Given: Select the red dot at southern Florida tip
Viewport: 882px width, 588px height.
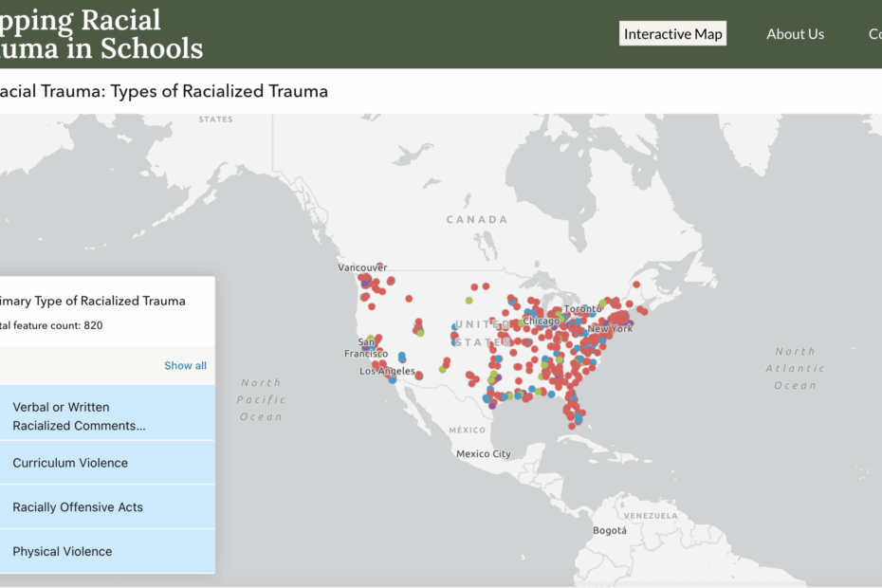Looking at the screenshot, I should coord(572,426).
